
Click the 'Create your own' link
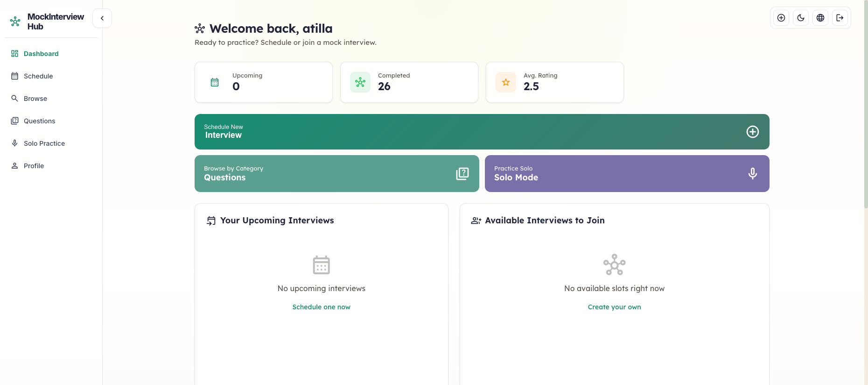tap(615, 307)
